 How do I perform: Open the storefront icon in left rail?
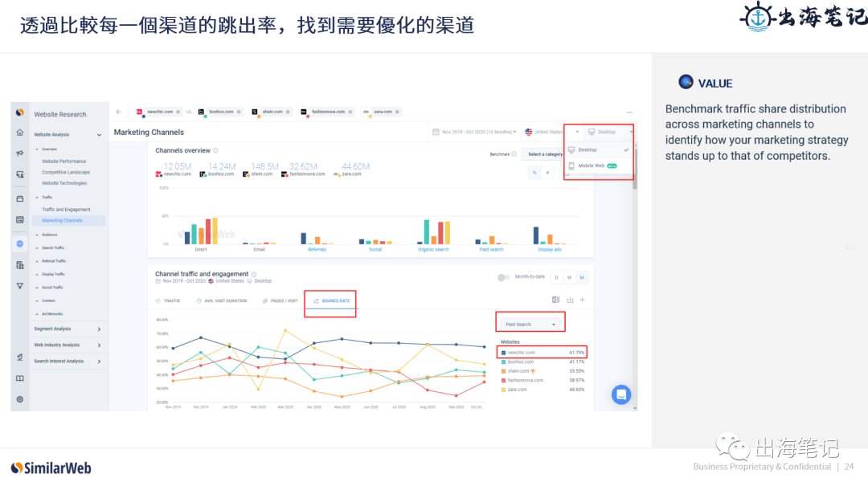click(x=20, y=198)
